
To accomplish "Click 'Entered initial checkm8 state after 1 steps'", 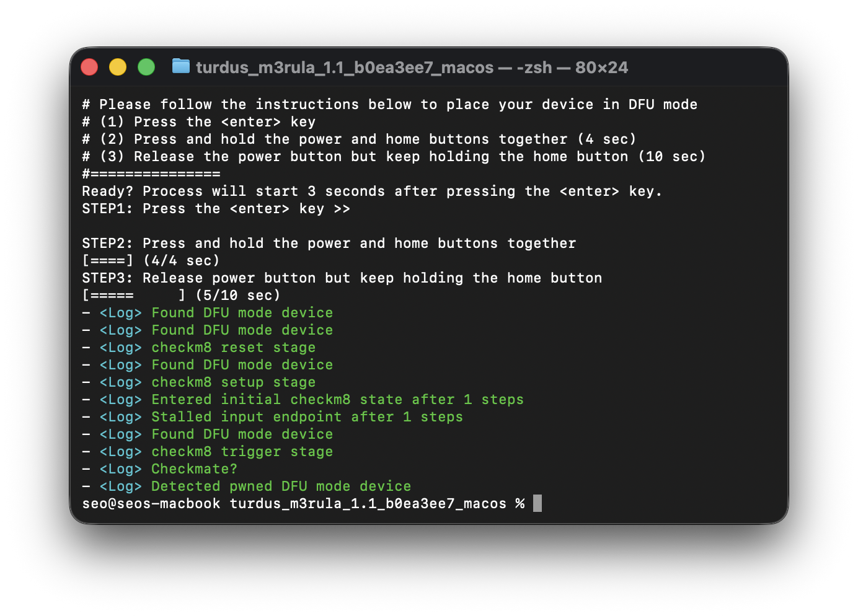I will pyautogui.click(x=337, y=400).
